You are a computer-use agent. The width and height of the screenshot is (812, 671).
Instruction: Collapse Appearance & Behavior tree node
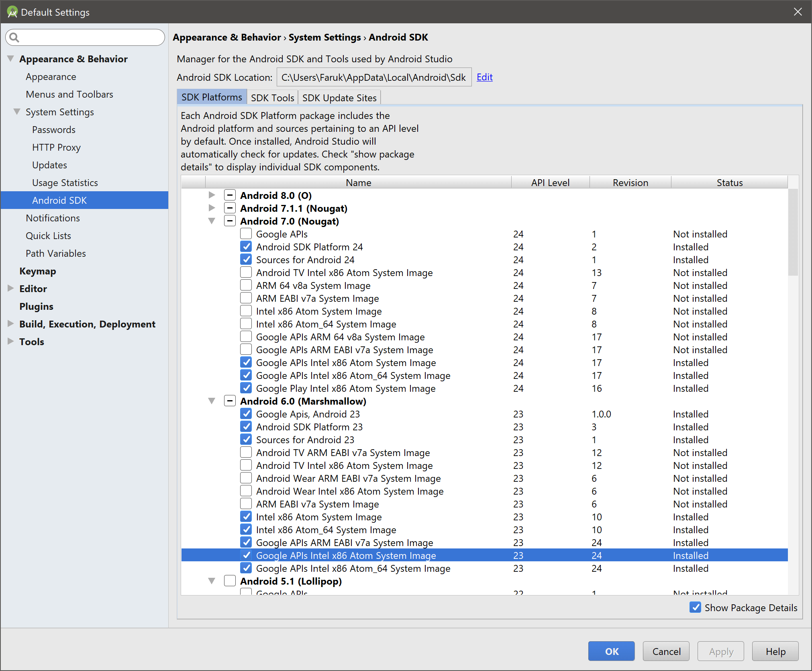click(11, 59)
